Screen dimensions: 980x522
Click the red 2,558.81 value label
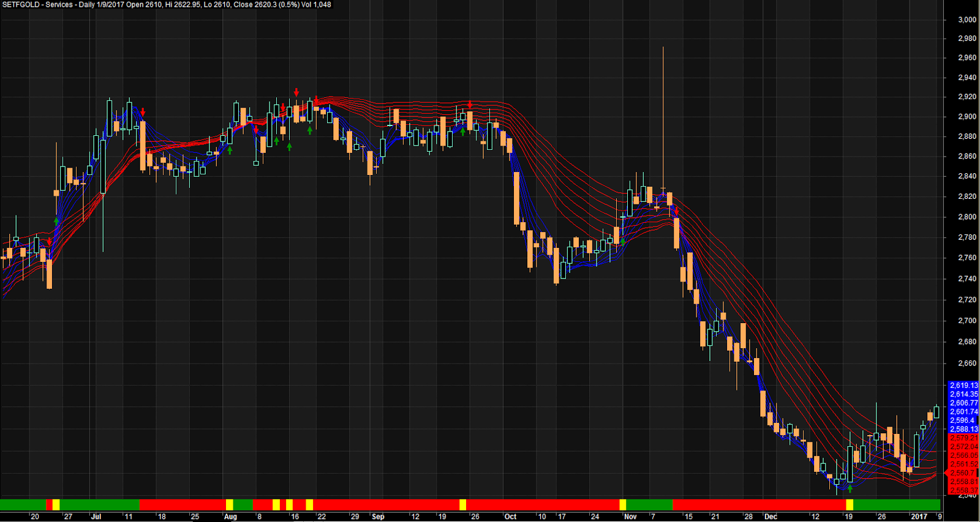click(963, 482)
